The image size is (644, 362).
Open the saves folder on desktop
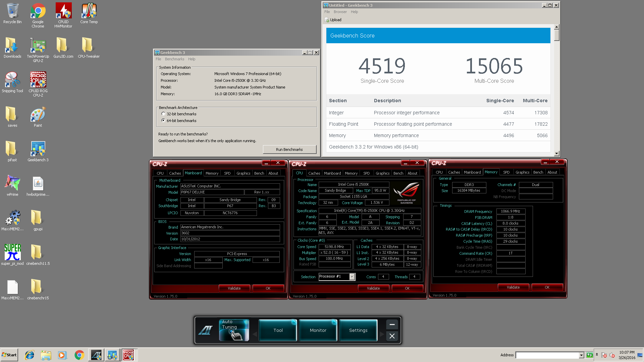[x=12, y=117]
